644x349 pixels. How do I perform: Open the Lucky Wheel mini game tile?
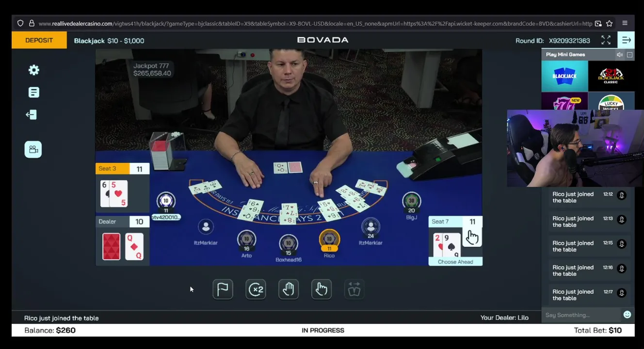click(611, 102)
